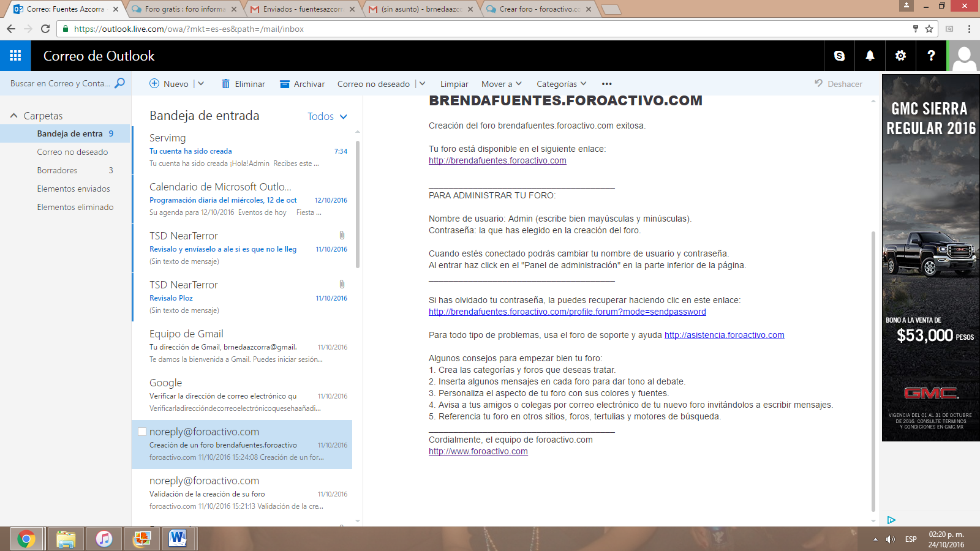Open the Serving 'Tu cuenta ha sido creada' email
This screenshot has width=980, height=551.
tap(243, 150)
